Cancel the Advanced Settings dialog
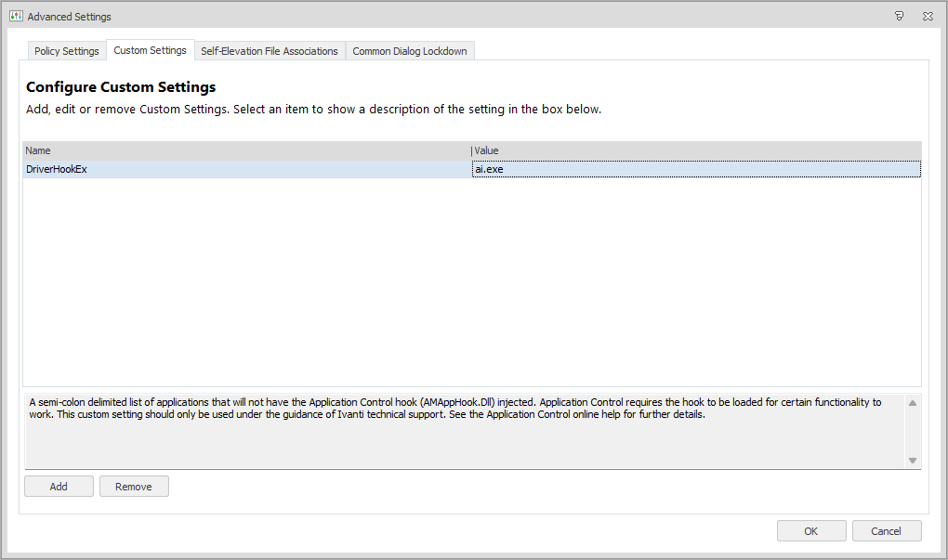This screenshot has width=948, height=560. [886, 531]
